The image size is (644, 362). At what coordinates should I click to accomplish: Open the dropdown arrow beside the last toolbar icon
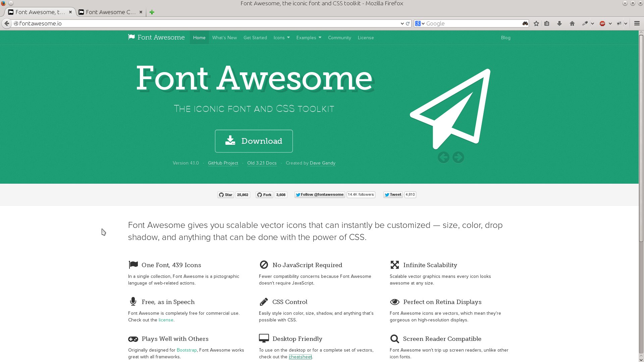626,23
